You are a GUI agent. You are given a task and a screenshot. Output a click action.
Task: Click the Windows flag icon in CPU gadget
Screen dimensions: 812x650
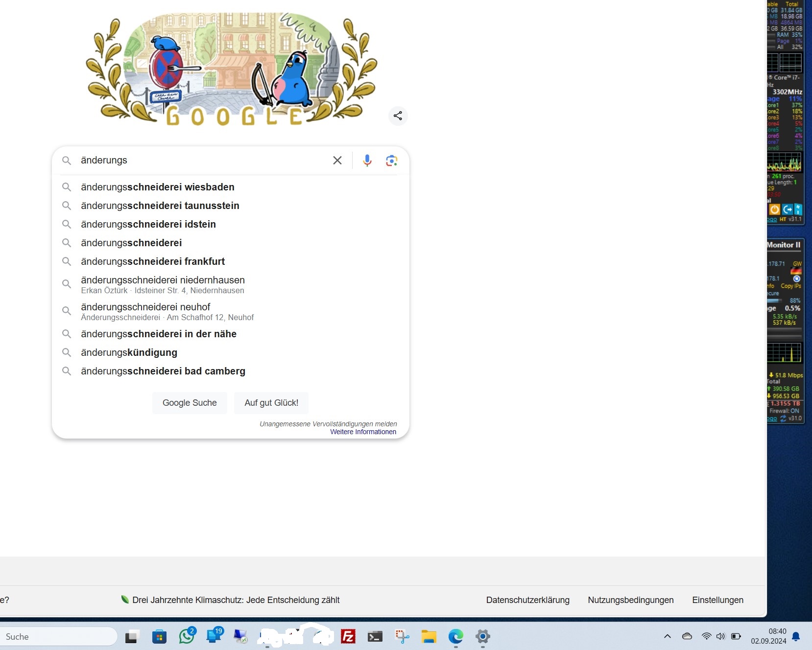coord(798,209)
